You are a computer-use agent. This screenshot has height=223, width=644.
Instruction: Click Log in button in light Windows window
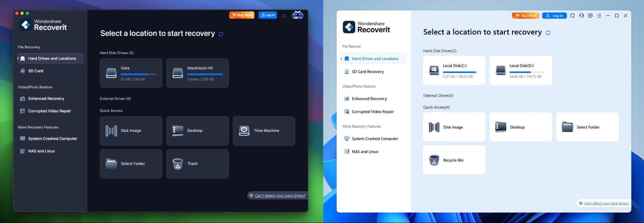pos(554,15)
